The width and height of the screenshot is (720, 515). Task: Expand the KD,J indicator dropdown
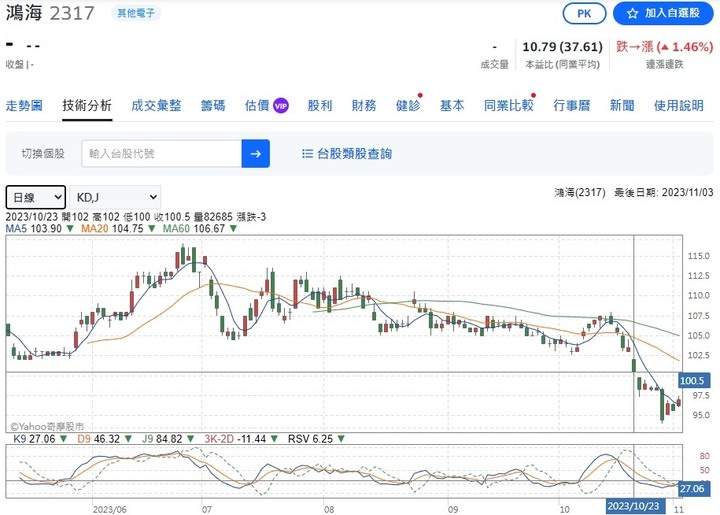115,197
